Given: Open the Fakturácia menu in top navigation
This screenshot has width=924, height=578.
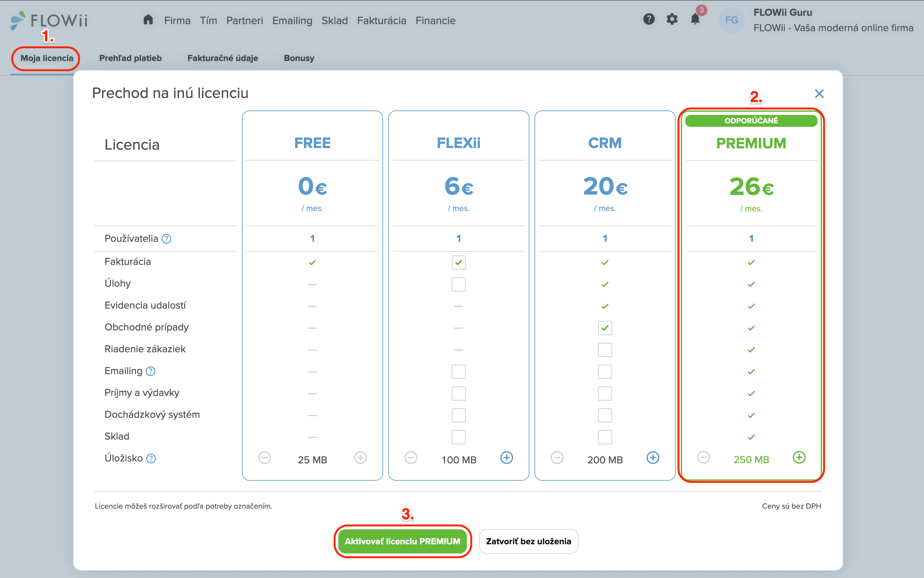Looking at the screenshot, I should [381, 21].
